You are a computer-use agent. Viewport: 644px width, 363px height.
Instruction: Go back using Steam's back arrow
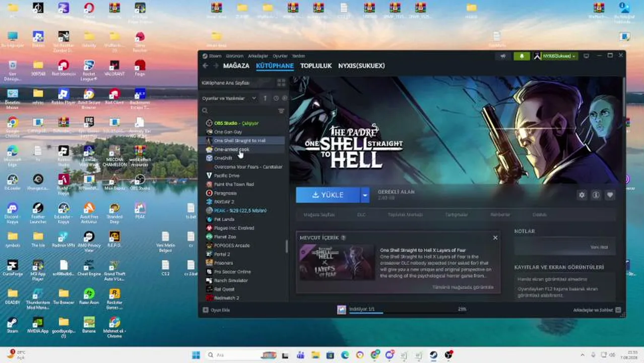[x=205, y=66]
